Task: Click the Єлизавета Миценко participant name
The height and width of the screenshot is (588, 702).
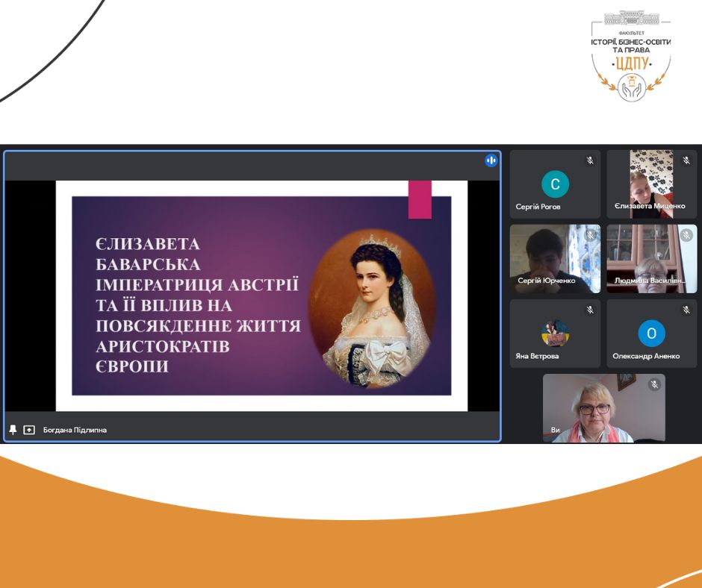Action: pyautogui.click(x=649, y=207)
